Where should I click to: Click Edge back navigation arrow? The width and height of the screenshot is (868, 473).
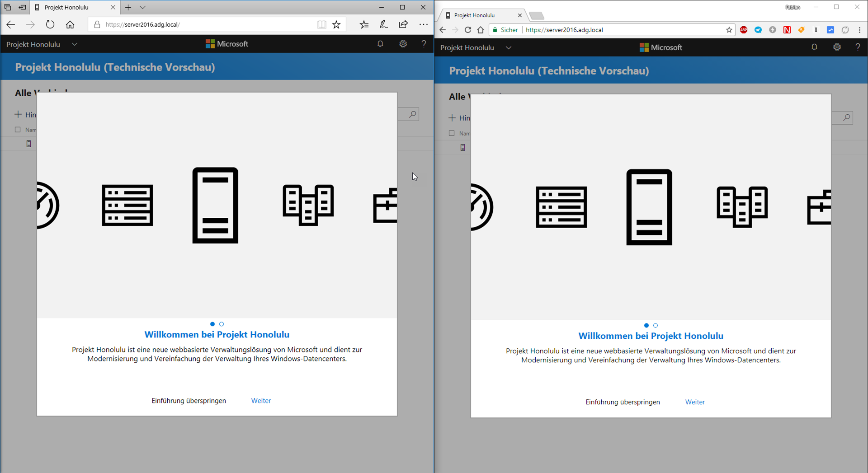(x=11, y=24)
